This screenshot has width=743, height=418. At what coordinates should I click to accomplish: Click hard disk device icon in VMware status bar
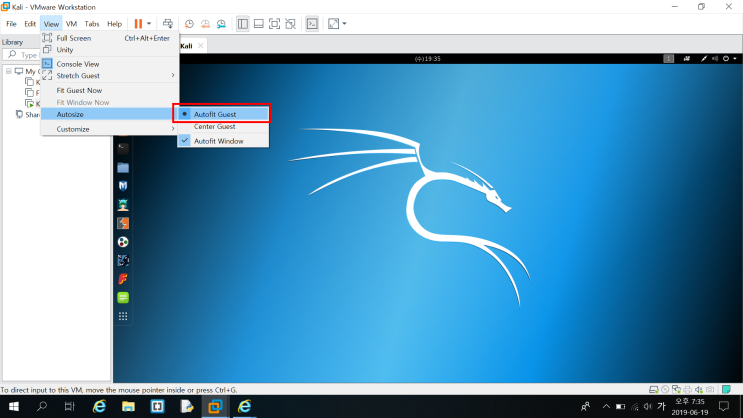653,390
